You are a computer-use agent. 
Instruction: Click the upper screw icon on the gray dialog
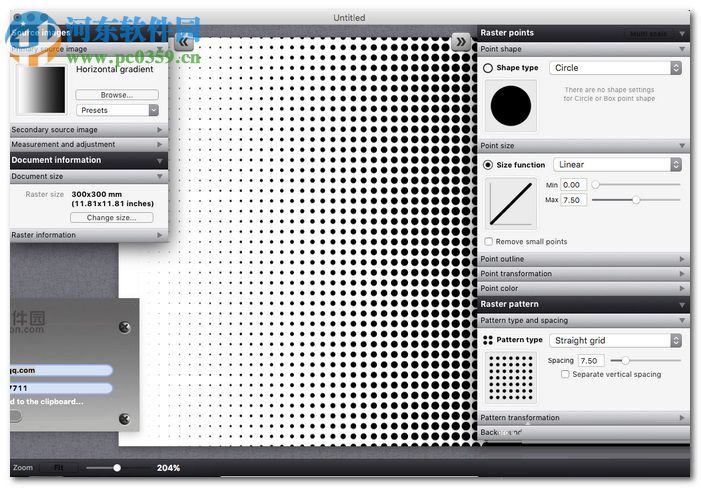(125, 327)
